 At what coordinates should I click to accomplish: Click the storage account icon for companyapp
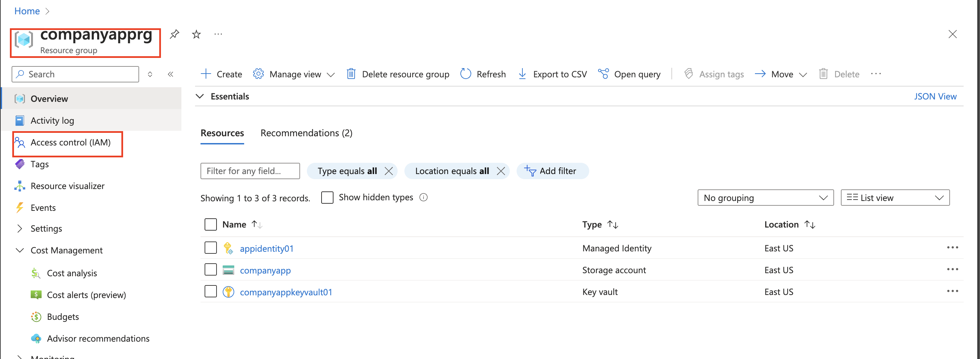(228, 270)
